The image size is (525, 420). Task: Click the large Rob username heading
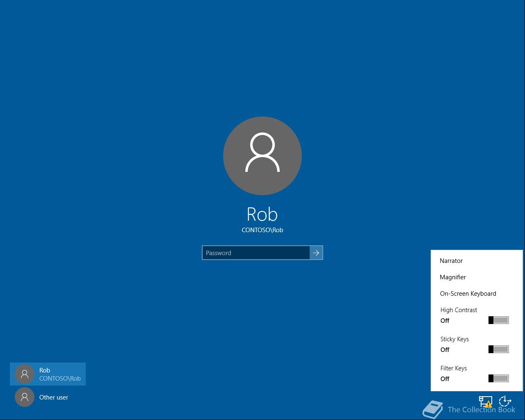(262, 214)
